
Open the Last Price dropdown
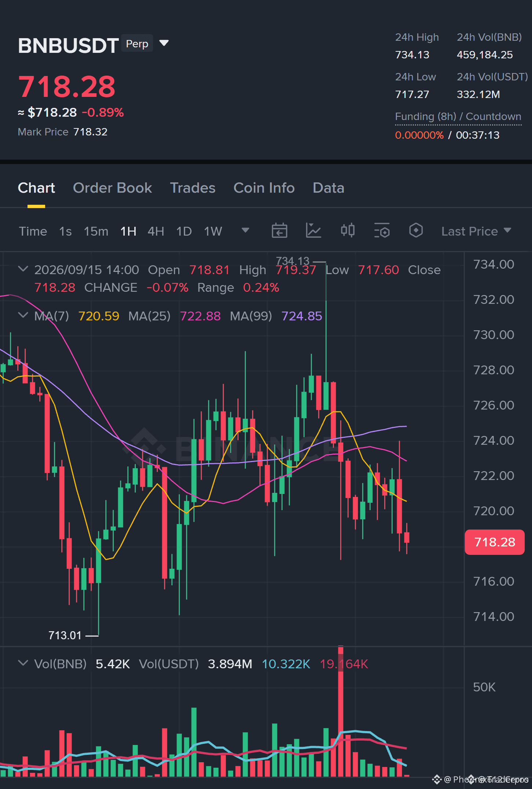[476, 231]
